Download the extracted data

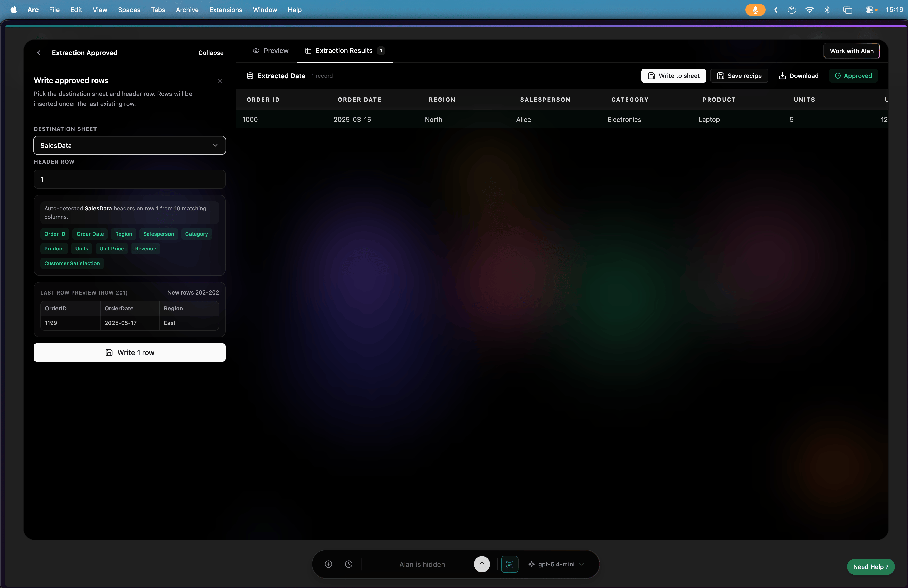(x=799, y=76)
